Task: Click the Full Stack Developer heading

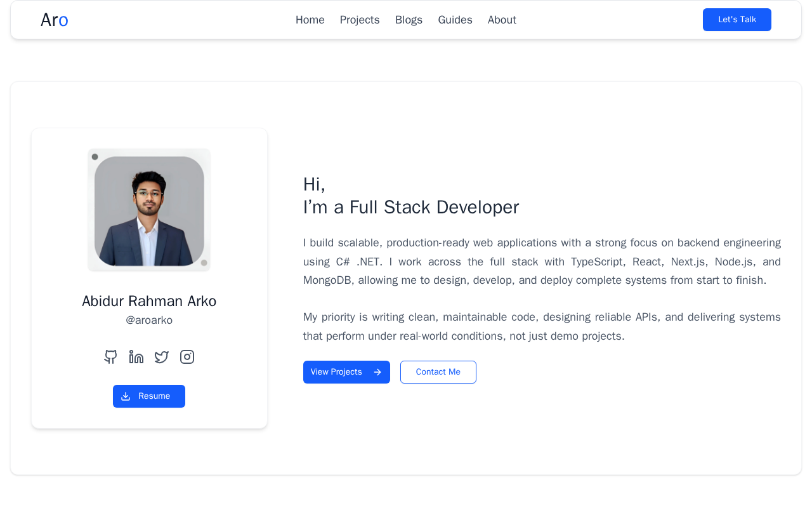Action: 411,207
